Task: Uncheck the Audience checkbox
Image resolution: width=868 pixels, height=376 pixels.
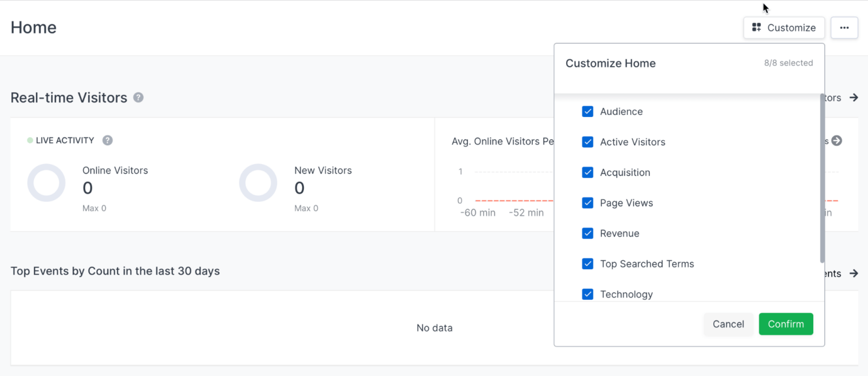Action: (588, 111)
